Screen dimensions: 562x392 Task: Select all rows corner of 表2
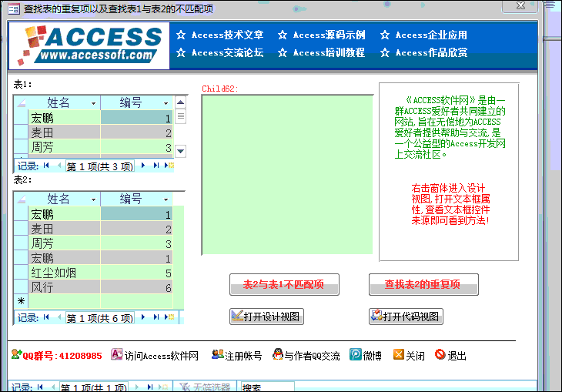coord(21,199)
